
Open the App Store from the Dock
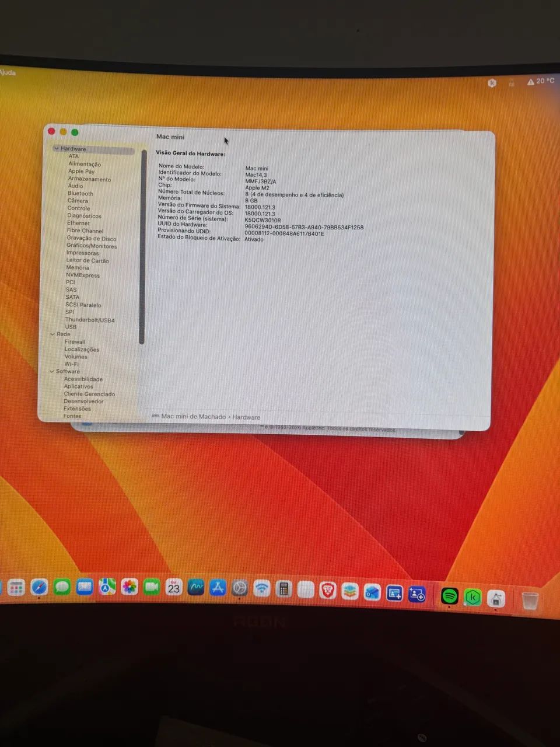218,588
